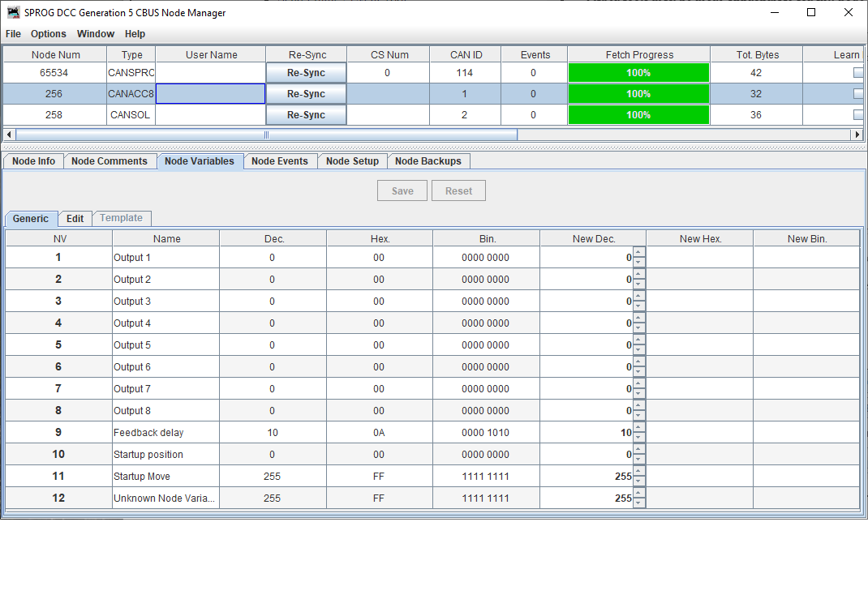Click the Reset button
868x599 pixels.
click(x=458, y=190)
